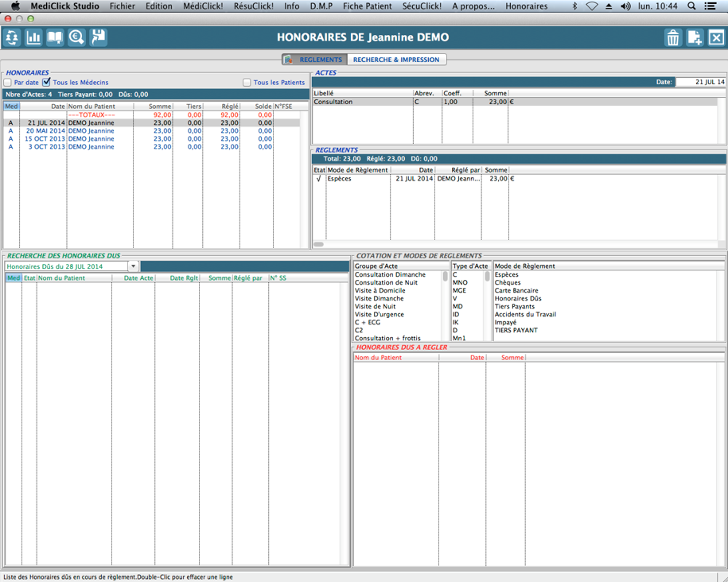Open Spotlight search in menu bar

coord(691,6)
